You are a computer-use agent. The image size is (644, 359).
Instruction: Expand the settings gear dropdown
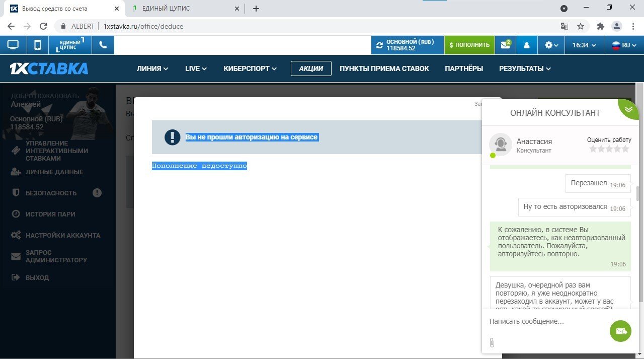coord(551,45)
